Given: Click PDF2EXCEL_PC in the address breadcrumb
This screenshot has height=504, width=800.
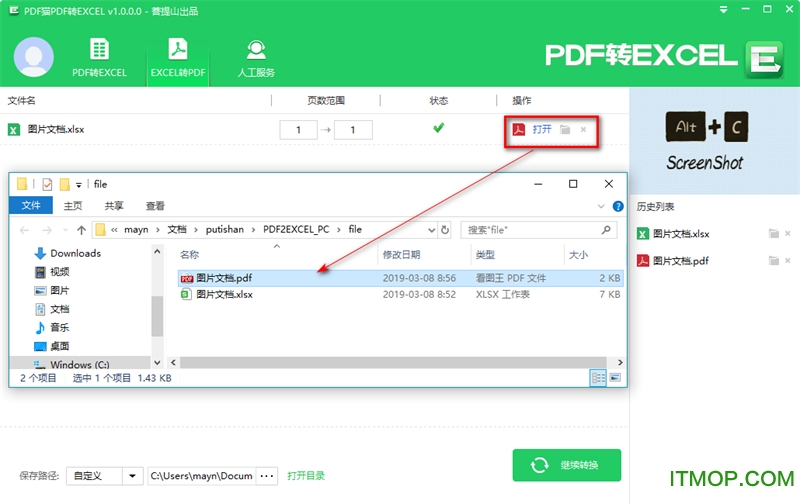Looking at the screenshot, I should (x=296, y=230).
